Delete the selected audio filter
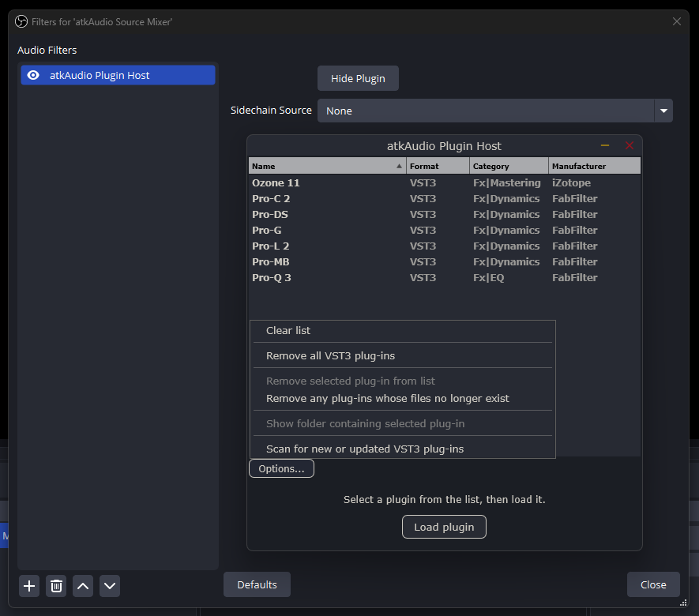The width and height of the screenshot is (699, 616). point(56,586)
